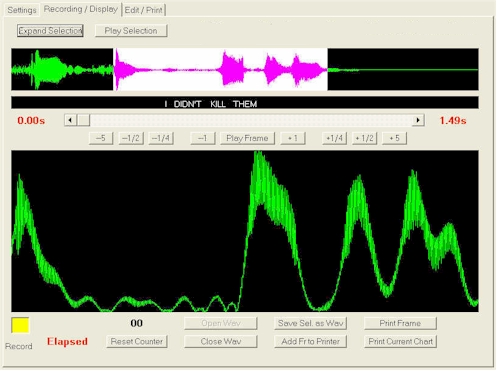497x371 pixels.
Task: Reset the elapsed counter
Action: 137,342
